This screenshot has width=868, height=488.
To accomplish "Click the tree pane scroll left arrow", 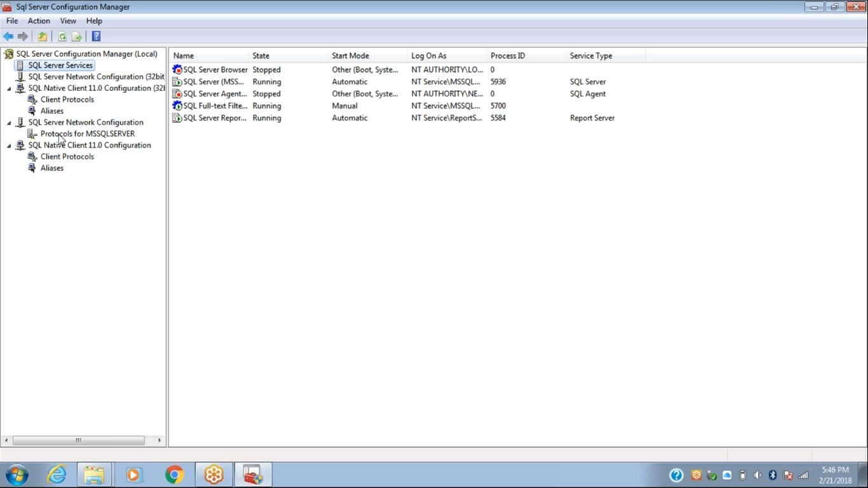I will click(x=6, y=440).
